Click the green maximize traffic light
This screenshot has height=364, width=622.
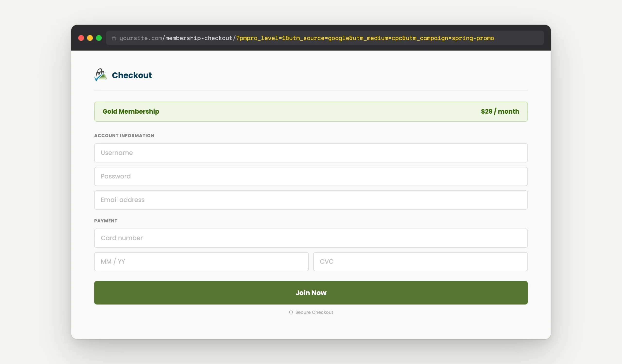[x=99, y=38]
